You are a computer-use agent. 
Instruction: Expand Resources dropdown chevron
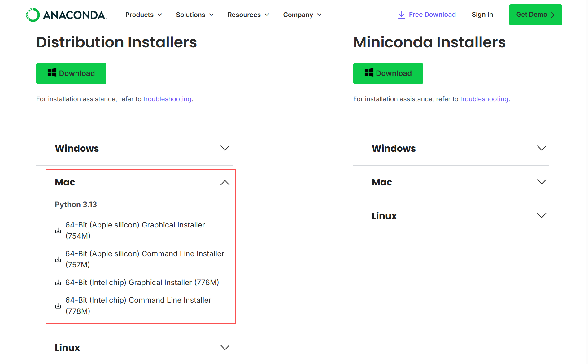click(x=267, y=15)
